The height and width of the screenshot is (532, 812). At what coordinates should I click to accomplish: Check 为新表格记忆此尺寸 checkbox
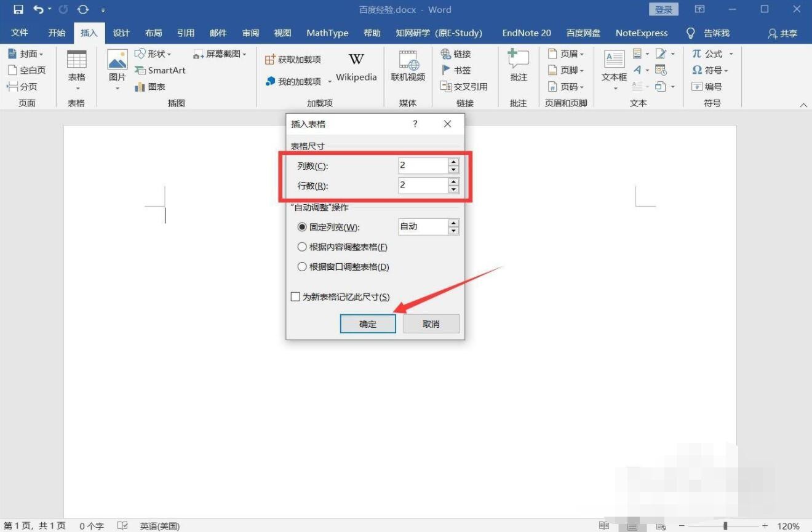click(x=295, y=297)
